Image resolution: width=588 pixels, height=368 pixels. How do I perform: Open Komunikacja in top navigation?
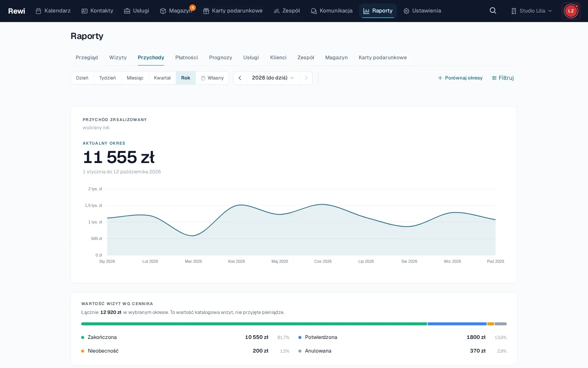click(331, 11)
